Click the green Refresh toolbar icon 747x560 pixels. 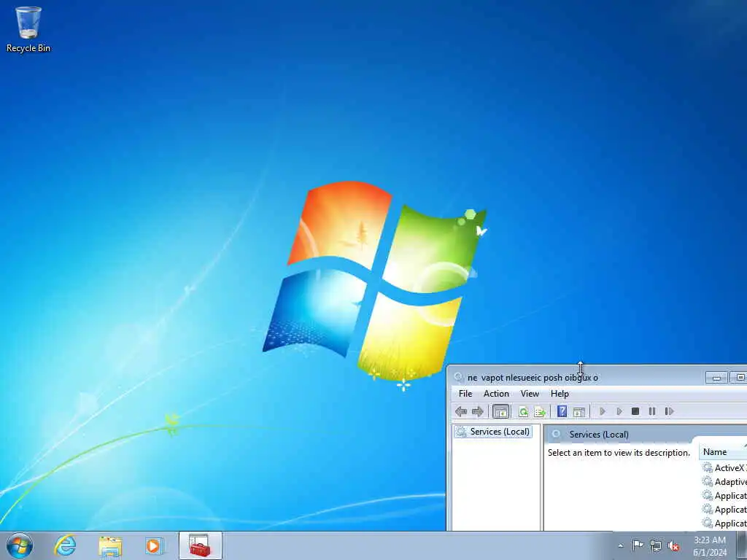[523, 411]
